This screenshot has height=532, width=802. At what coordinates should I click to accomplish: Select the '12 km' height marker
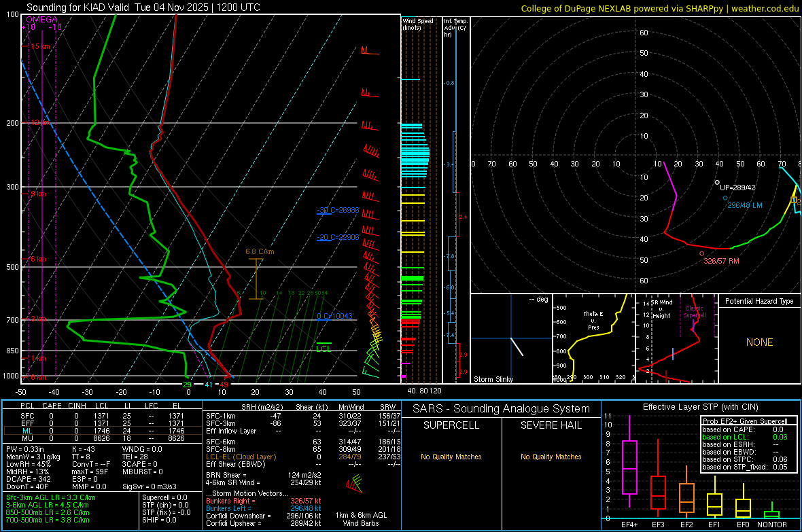pos(40,123)
